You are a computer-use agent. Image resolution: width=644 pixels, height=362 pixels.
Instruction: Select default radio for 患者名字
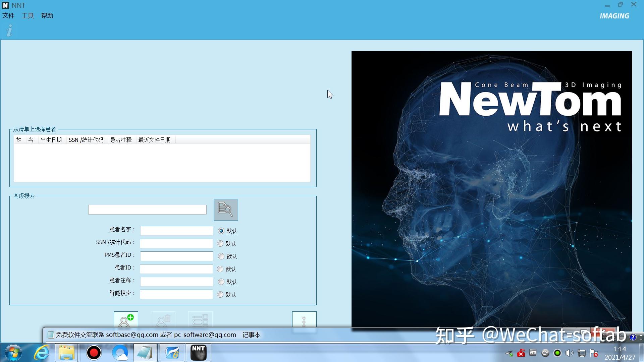coord(221,231)
